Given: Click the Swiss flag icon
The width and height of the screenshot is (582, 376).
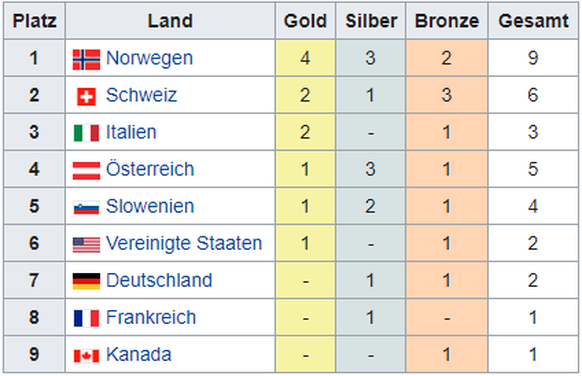Looking at the screenshot, I should tap(86, 97).
